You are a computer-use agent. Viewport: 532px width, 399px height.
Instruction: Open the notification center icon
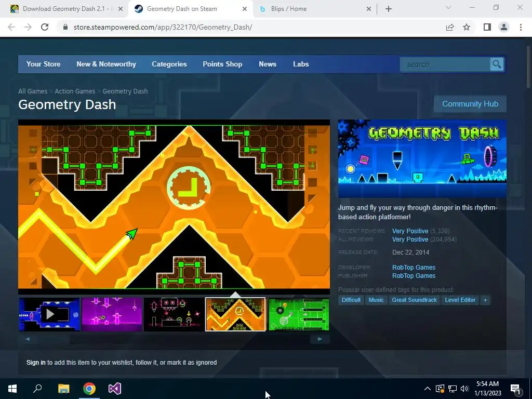coord(515,389)
